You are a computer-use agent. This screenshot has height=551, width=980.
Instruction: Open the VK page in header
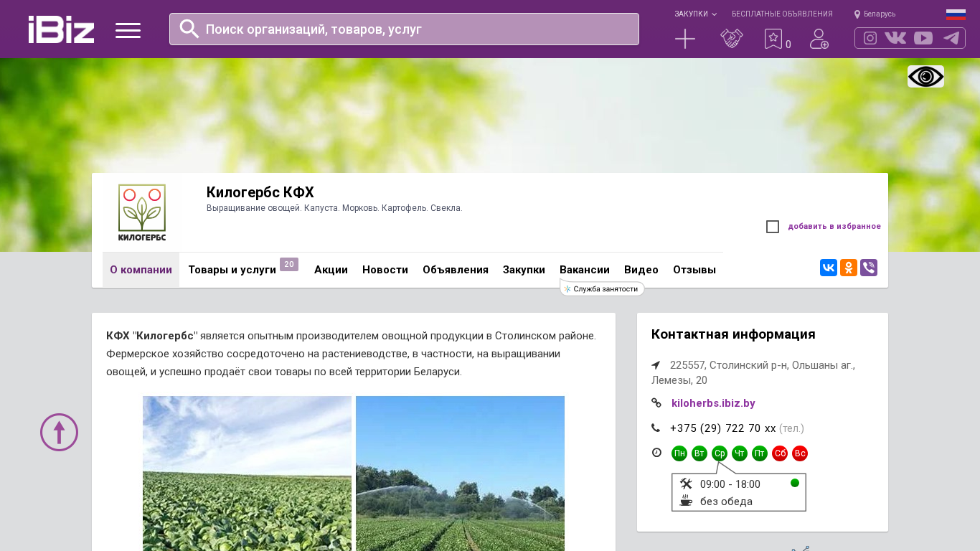tap(895, 38)
